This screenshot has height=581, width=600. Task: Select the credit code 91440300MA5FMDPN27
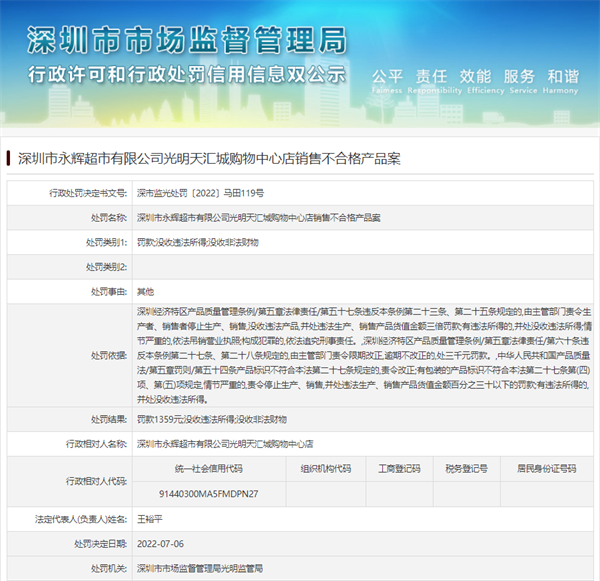pyautogui.click(x=209, y=494)
